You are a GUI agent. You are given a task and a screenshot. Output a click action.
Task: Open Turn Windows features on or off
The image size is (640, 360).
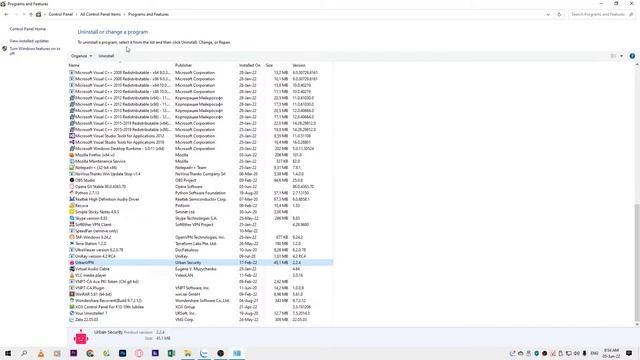click(x=35, y=51)
